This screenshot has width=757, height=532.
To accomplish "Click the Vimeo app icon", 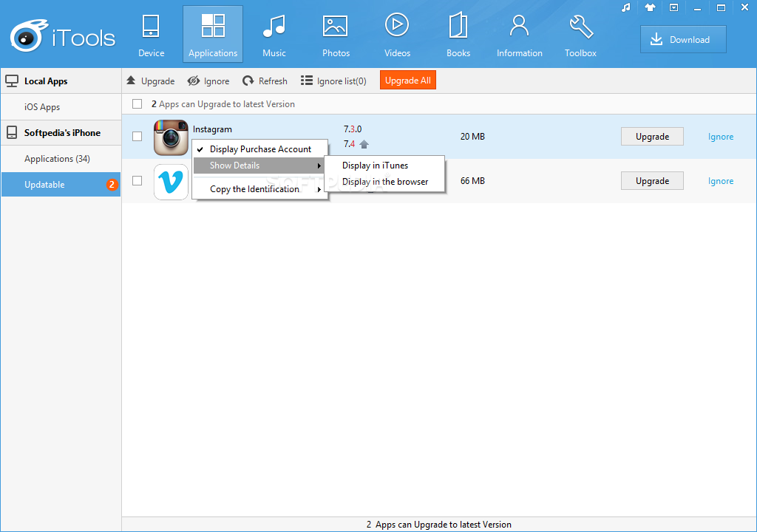I will click(171, 182).
